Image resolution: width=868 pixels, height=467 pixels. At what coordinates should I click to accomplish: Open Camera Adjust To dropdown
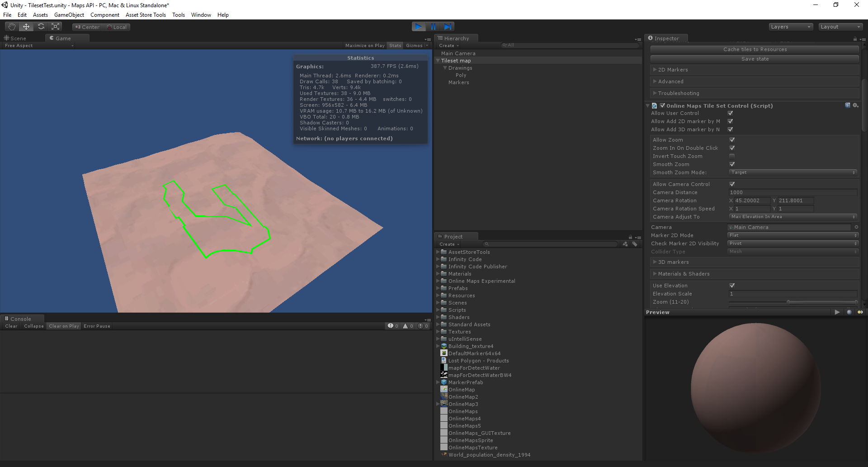793,217
